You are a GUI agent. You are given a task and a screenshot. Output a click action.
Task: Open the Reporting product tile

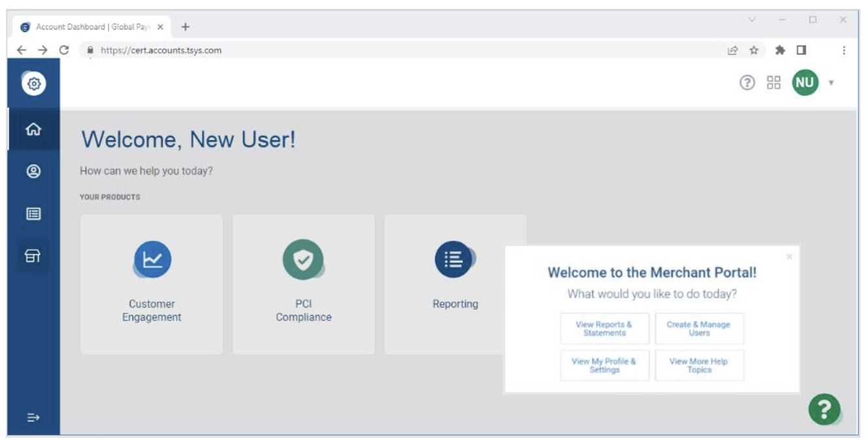(x=455, y=284)
